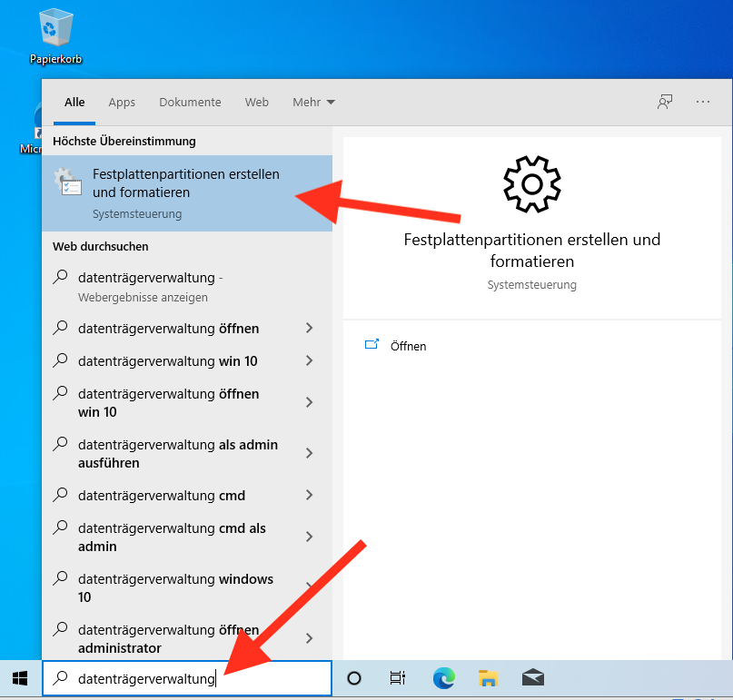
Task: Open the Papierkorb desktop icon
Action: coord(56,36)
